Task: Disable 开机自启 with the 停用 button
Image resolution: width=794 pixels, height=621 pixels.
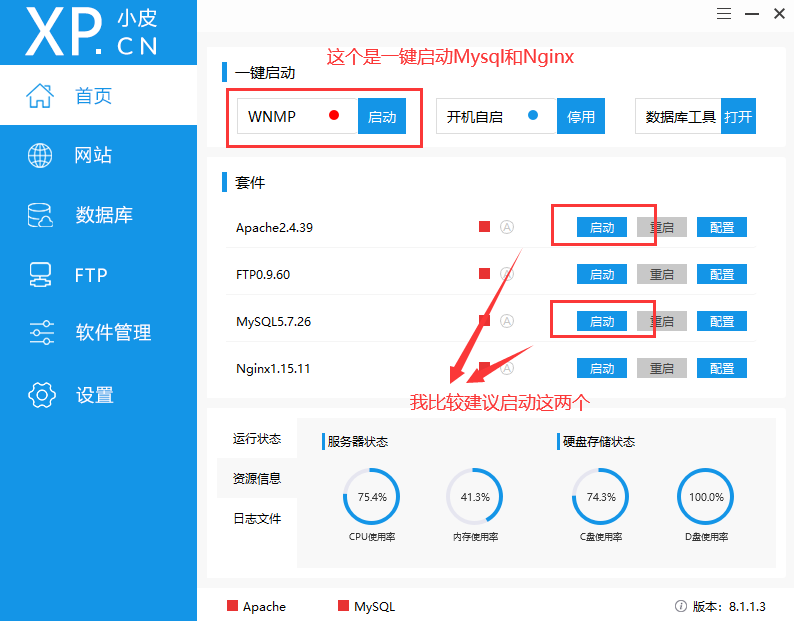Action: pos(581,117)
